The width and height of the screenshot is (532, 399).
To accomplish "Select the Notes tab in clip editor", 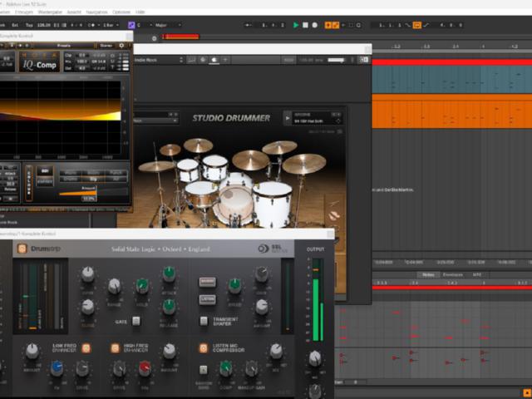I will (x=428, y=275).
